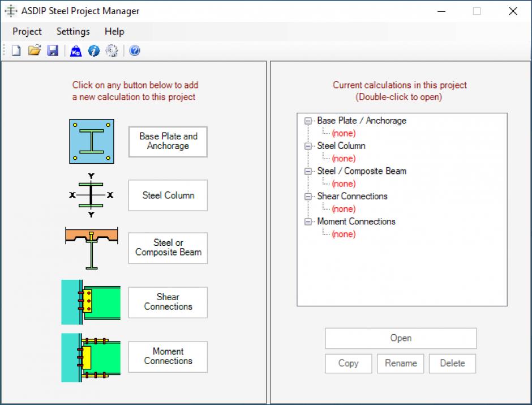Click the ASDIP app icon in the title bar
532x405 pixels.
pos(11,11)
